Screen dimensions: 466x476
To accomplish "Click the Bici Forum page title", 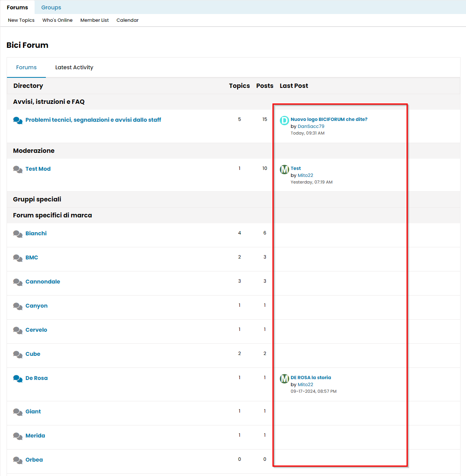I will 28,45.
